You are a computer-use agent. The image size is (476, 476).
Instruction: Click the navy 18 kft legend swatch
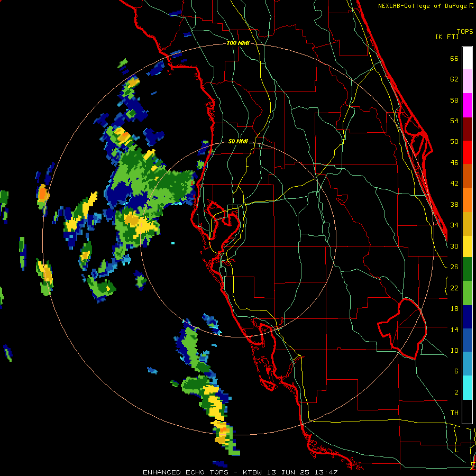pyautogui.click(x=467, y=317)
